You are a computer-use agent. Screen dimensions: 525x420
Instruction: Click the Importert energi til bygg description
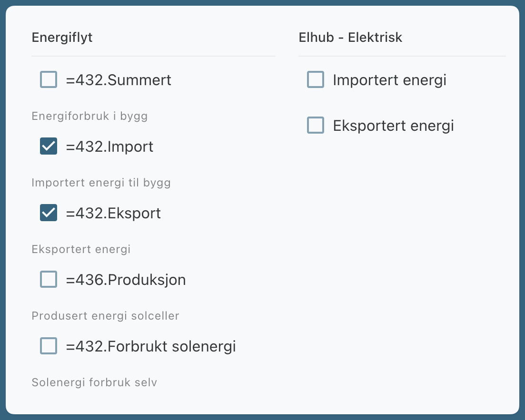click(101, 183)
